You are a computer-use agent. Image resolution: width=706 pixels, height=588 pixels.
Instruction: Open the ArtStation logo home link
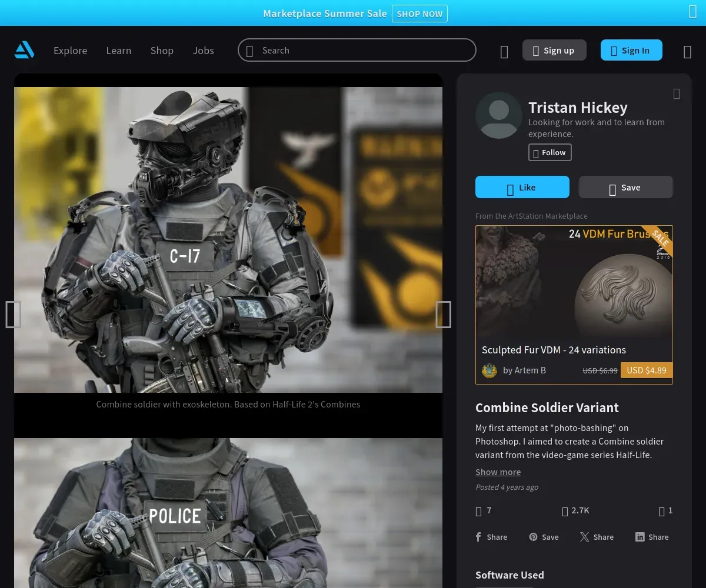click(x=25, y=50)
